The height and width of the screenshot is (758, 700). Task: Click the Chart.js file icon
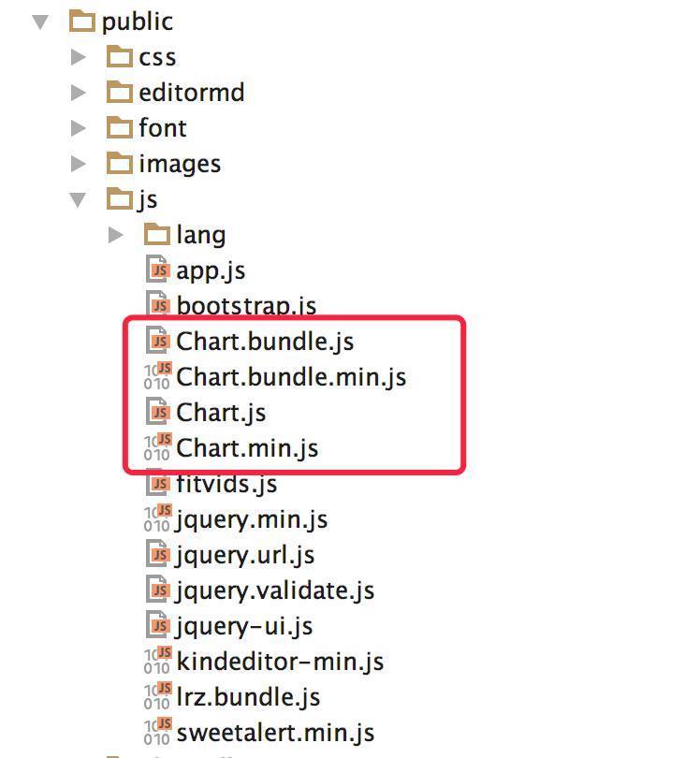point(157,412)
